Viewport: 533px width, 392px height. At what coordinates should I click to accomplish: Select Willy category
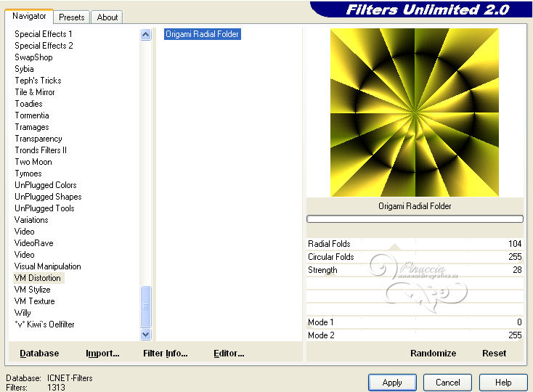(23, 313)
